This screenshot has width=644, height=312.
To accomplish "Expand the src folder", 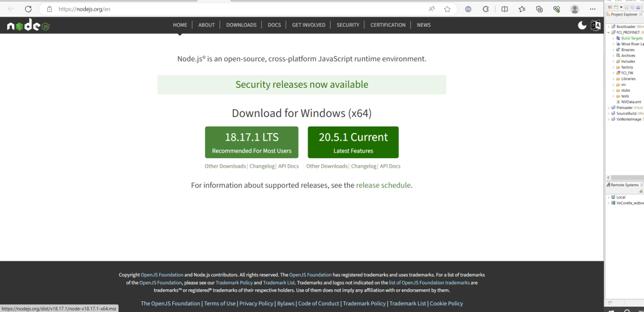I will coord(613,84).
